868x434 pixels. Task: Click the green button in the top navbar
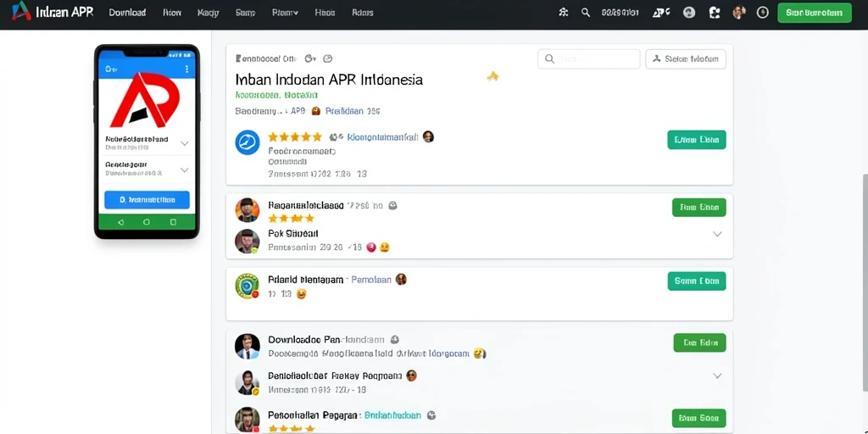tap(815, 13)
